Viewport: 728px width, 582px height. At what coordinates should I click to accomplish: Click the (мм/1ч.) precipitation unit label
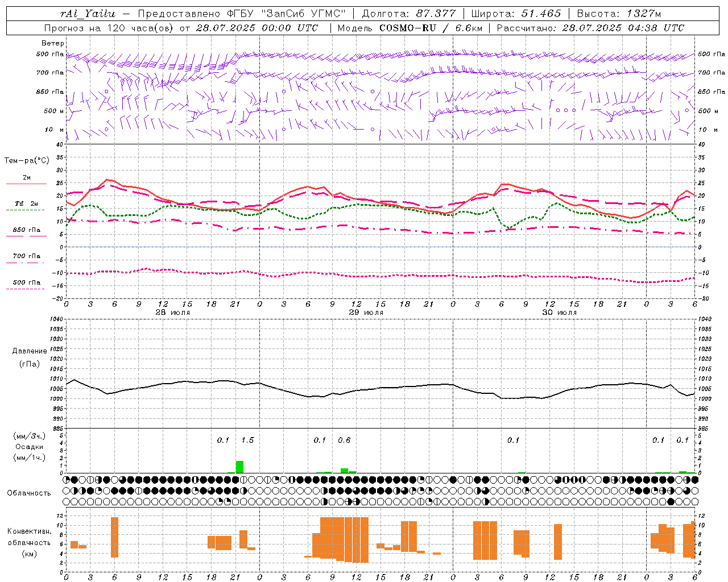point(30,458)
